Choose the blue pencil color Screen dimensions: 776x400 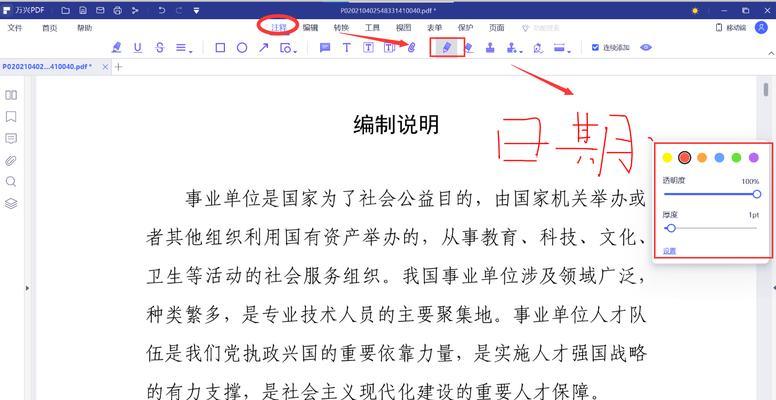[x=719, y=157]
